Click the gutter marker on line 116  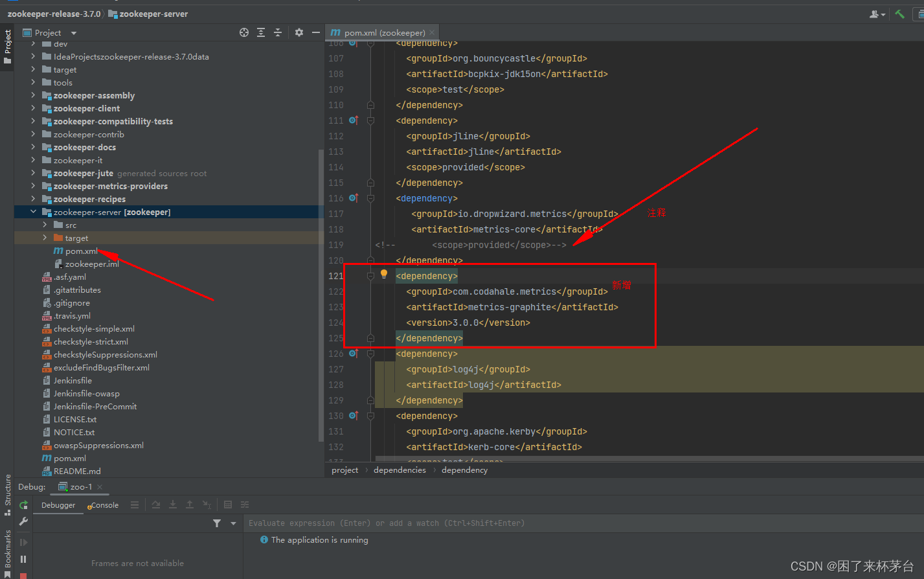click(353, 198)
